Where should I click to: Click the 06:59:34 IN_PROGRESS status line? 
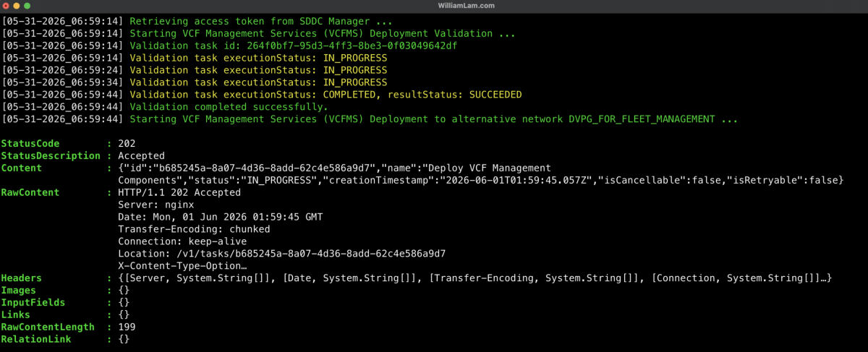[194, 82]
